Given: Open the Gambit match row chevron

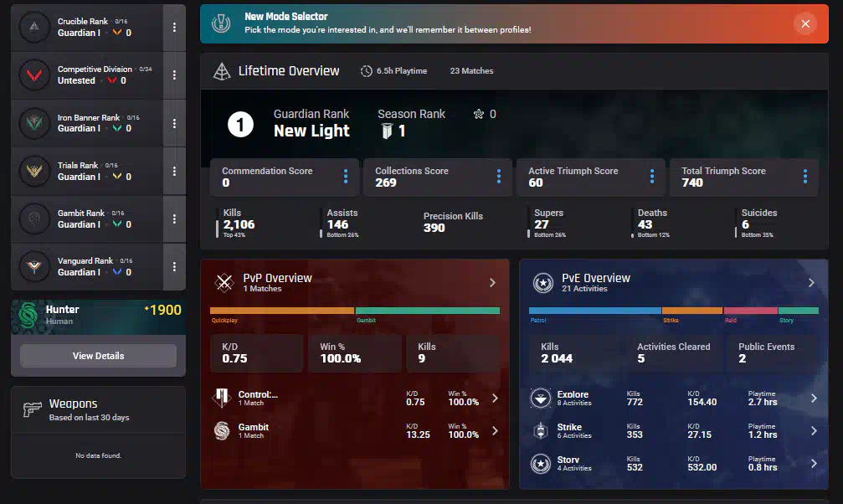Looking at the screenshot, I should [x=495, y=431].
